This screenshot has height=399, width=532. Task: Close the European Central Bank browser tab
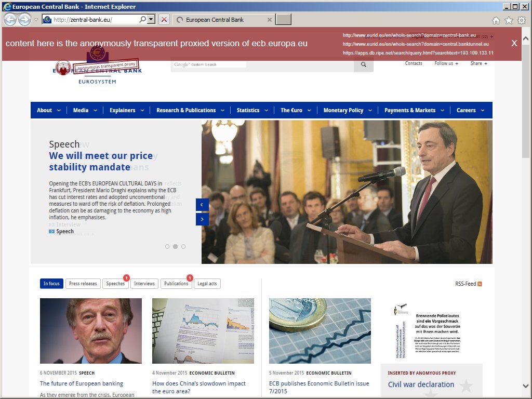[270, 20]
